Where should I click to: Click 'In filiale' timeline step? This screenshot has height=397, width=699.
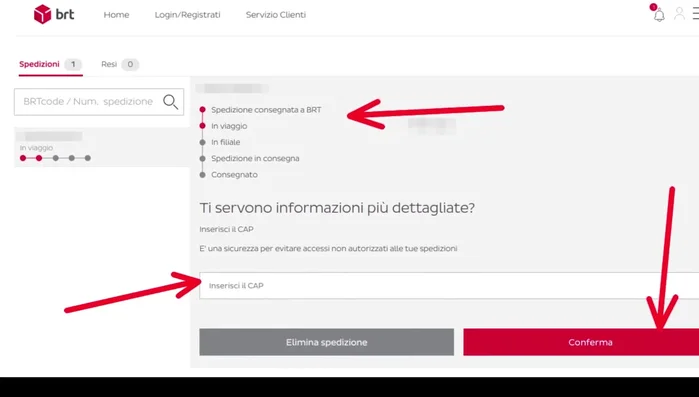pos(226,142)
